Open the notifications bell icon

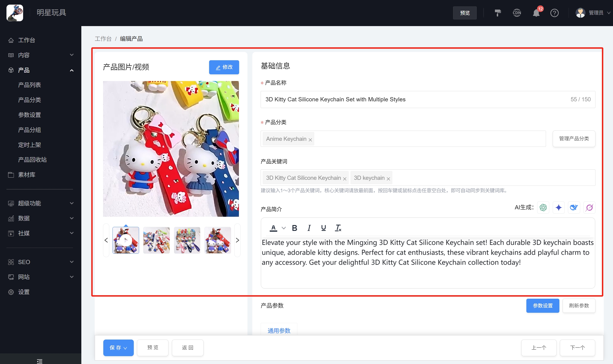pos(536,13)
